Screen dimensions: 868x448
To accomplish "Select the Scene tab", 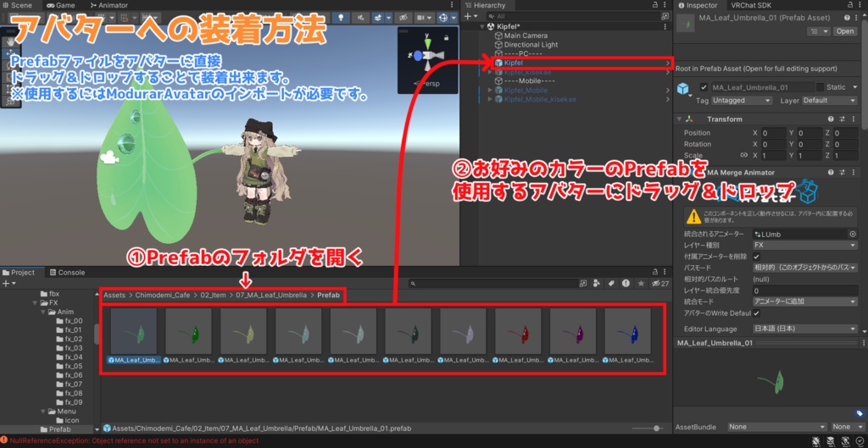I will click(x=18, y=5).
